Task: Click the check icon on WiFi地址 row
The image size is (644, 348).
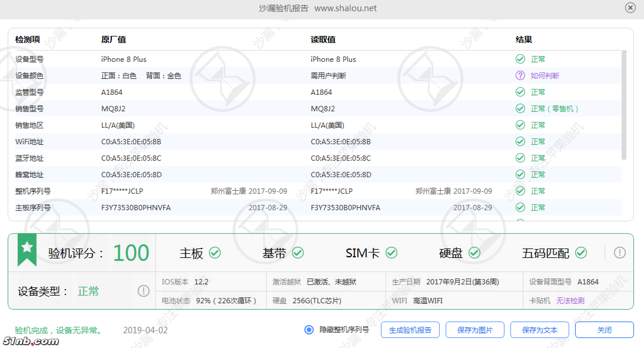Action: coord(520,141)
